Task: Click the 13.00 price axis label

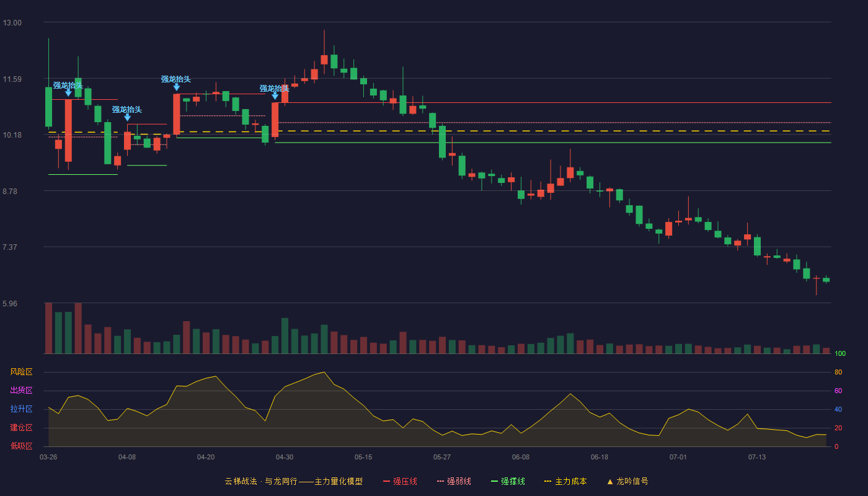Action: click(12, 23)
